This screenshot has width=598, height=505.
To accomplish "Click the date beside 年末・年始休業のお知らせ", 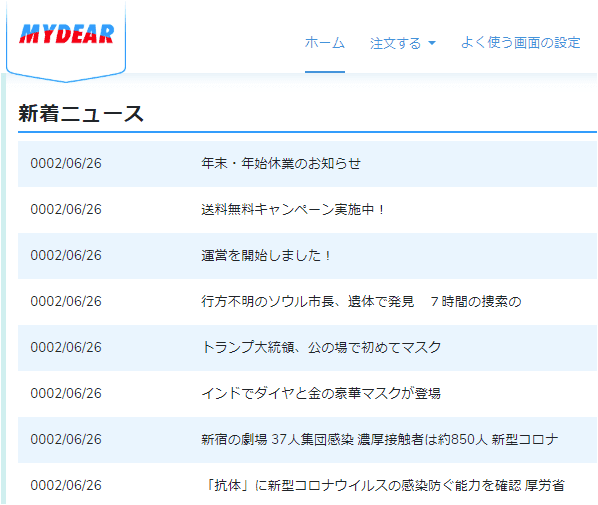I will tap(66, 163).
